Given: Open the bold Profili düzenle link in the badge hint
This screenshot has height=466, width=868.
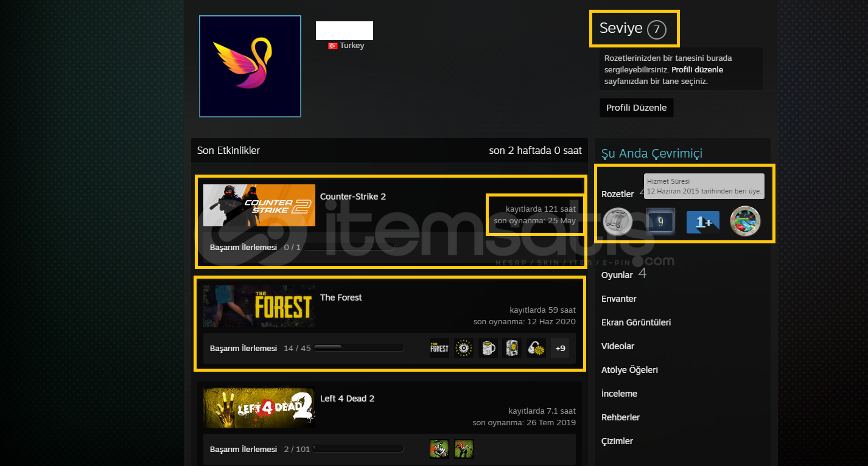Looking at the screenshot, I should click(x=697, y=70).
